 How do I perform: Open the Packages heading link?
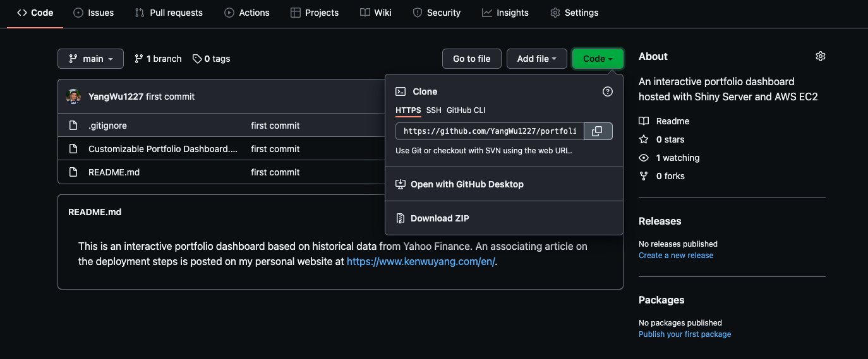pyautogui.click(x=661, y=300)
